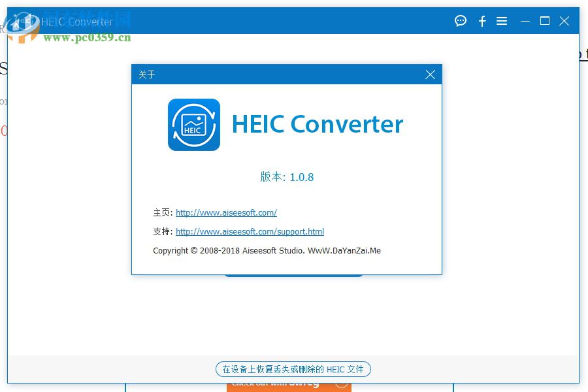Image resolution: width=588 pixels, height=392 pixels.
Task: Open the feedback chat bubble icon
Action: coord(461,21)
